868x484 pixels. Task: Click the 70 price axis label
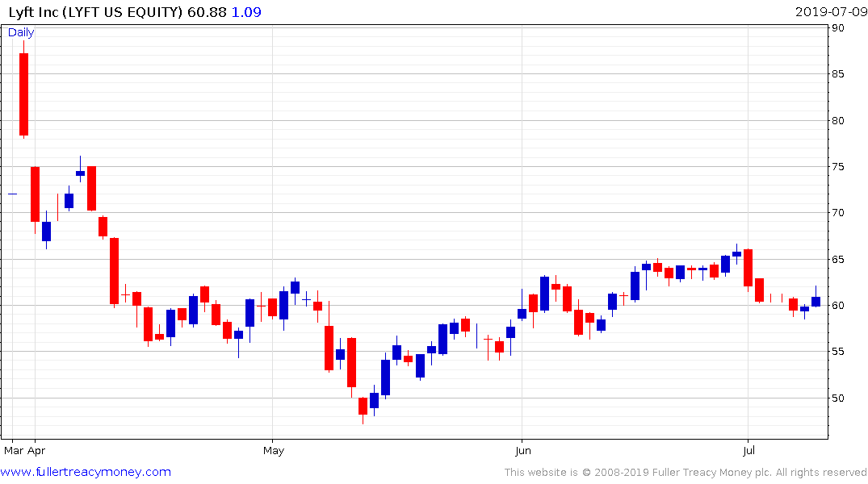pos(838,213)
